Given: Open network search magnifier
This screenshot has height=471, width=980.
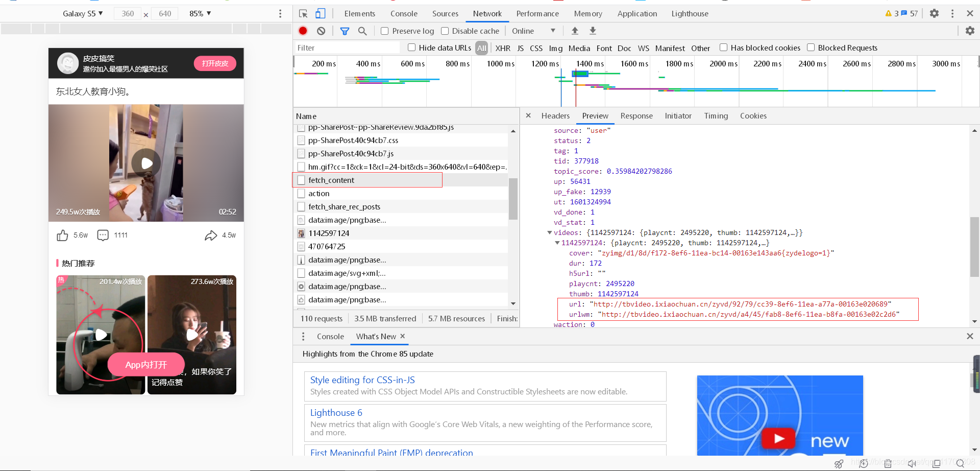Looking at the screenshot, I should [362, 31].
